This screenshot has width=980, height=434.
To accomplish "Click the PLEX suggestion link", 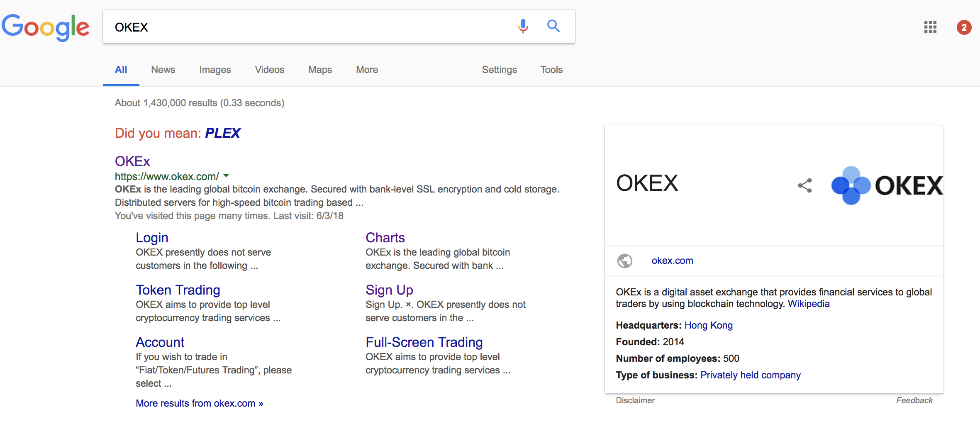I will tap(223, 133).
